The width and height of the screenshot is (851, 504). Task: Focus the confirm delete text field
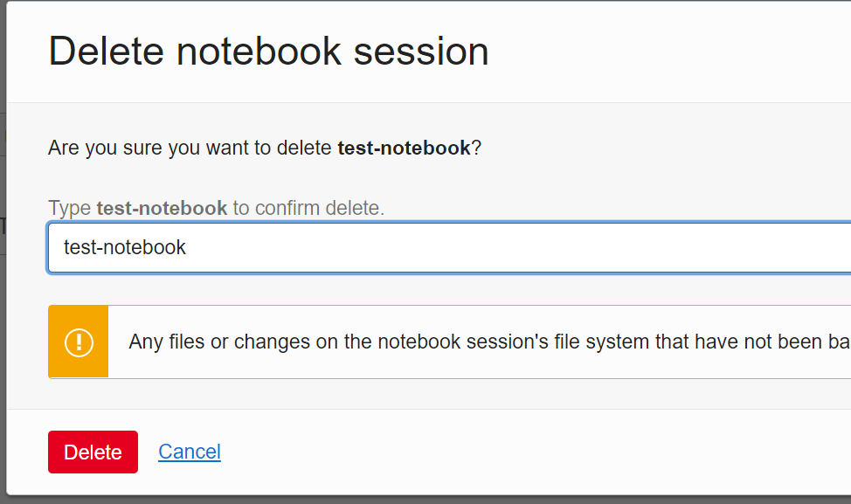point(449,247)
